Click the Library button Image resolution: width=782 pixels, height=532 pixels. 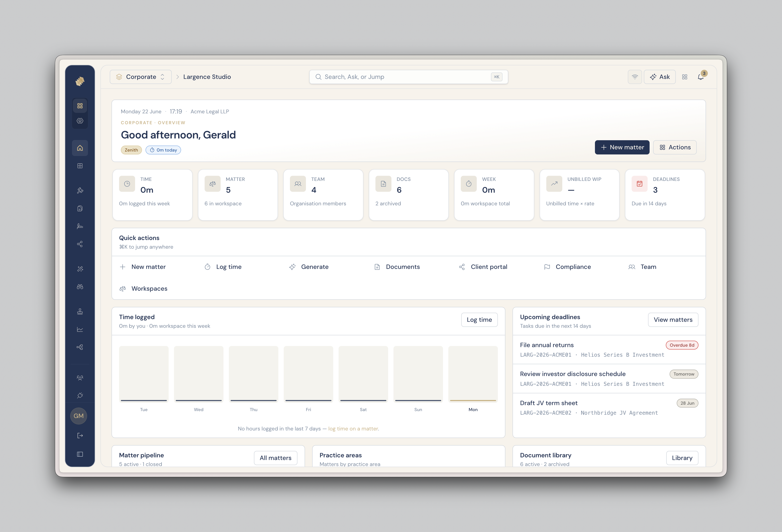[x=682, y=458]
